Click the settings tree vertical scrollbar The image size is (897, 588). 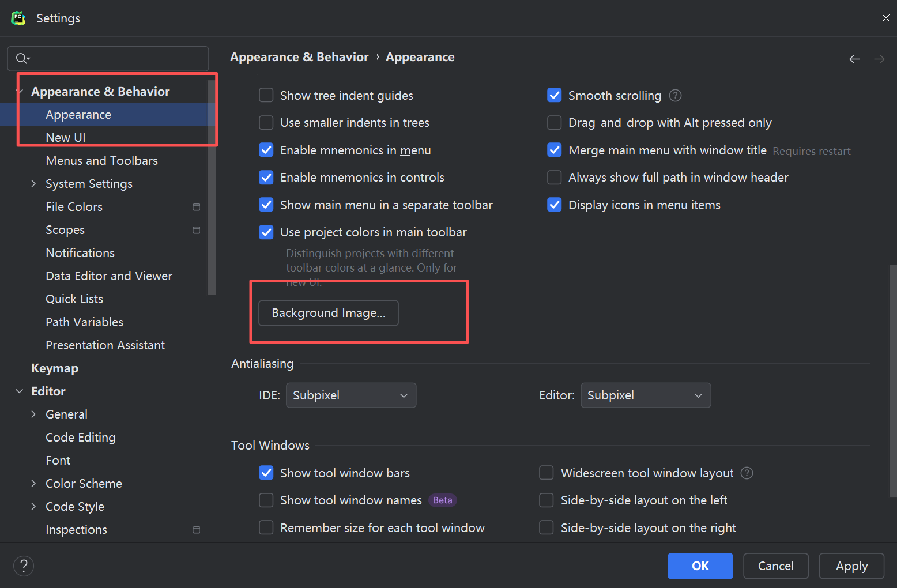pyautogui.click(x=211, y=187)
